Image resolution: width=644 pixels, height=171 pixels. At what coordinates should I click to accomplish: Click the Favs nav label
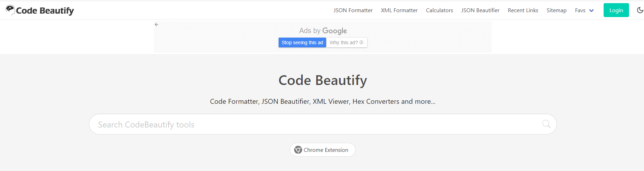[x=580, y=10]
